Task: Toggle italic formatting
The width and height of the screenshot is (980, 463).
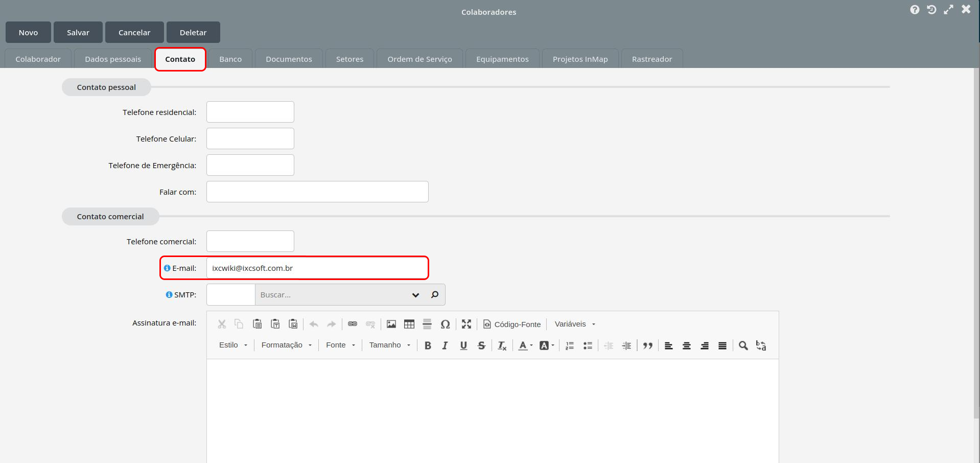Action: pos(445,345)
